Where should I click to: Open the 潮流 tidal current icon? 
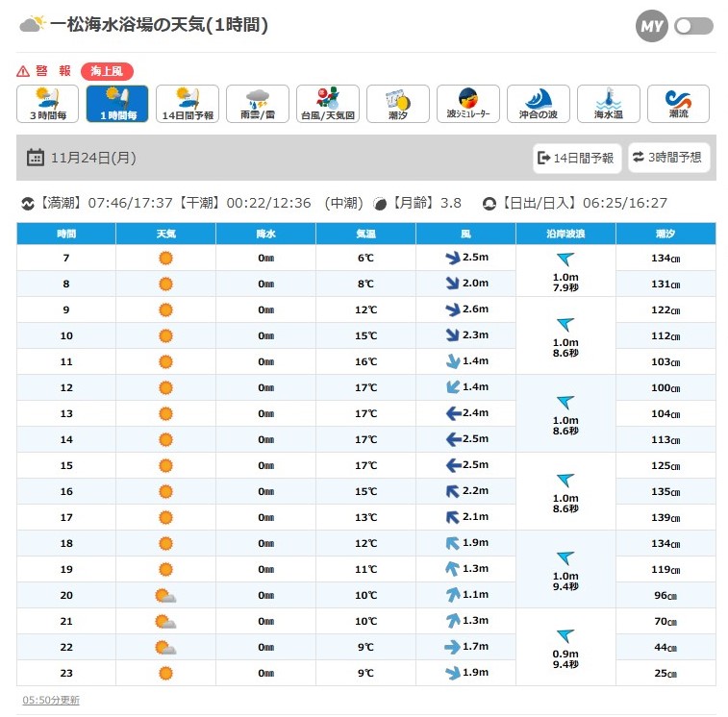click(x=678, y=104)
